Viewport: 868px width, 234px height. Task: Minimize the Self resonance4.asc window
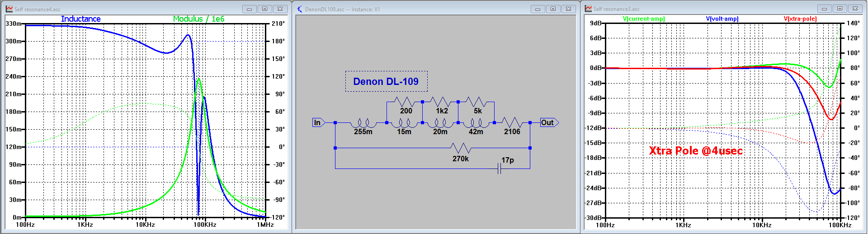click(249, 9)
